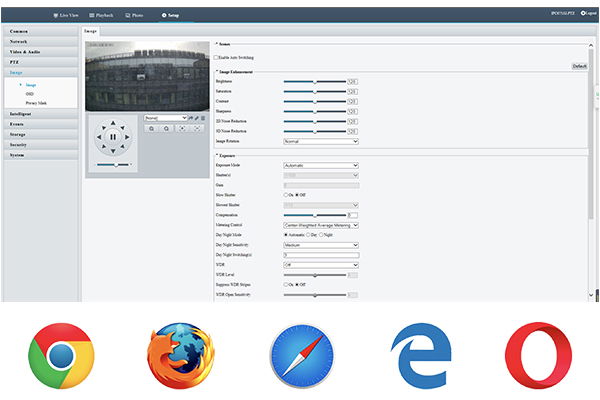The height and width of the screenshot is (400, 600).
Task: Tilt the PTZ camera up
Action: click(x=113, y=123)
